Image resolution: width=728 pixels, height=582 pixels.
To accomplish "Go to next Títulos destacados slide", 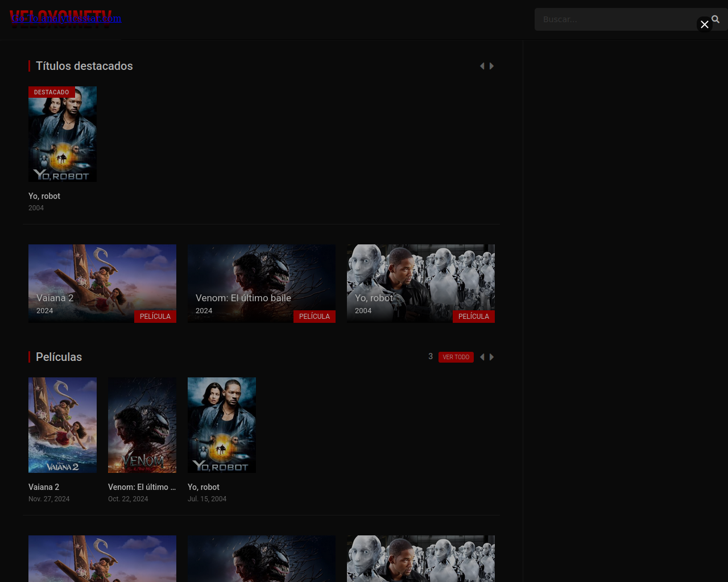I will [491, 66].
